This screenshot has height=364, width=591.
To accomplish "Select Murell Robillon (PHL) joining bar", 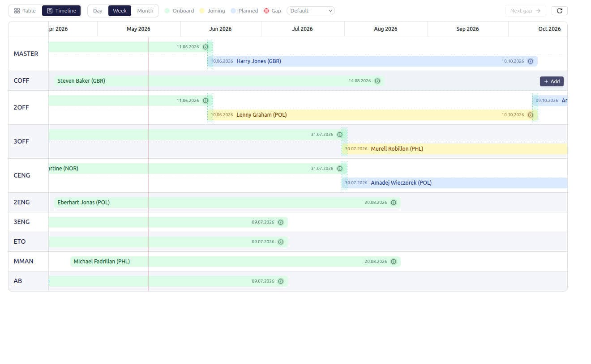I will coord(454,149).
